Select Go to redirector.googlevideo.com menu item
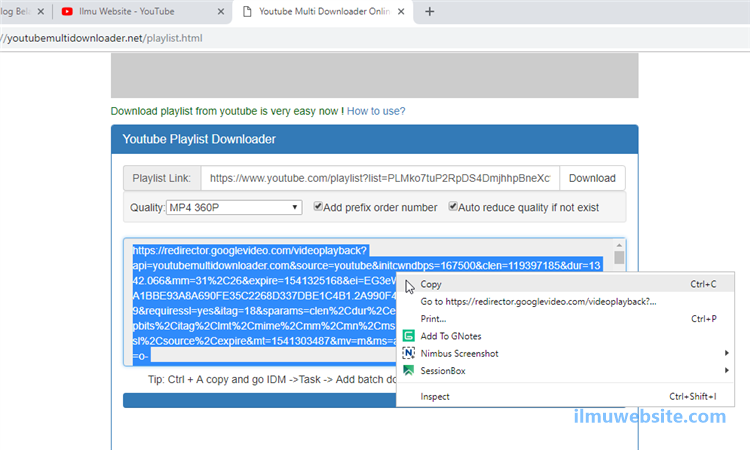Screen dimensions: 750x450 [x=565, y=301]
